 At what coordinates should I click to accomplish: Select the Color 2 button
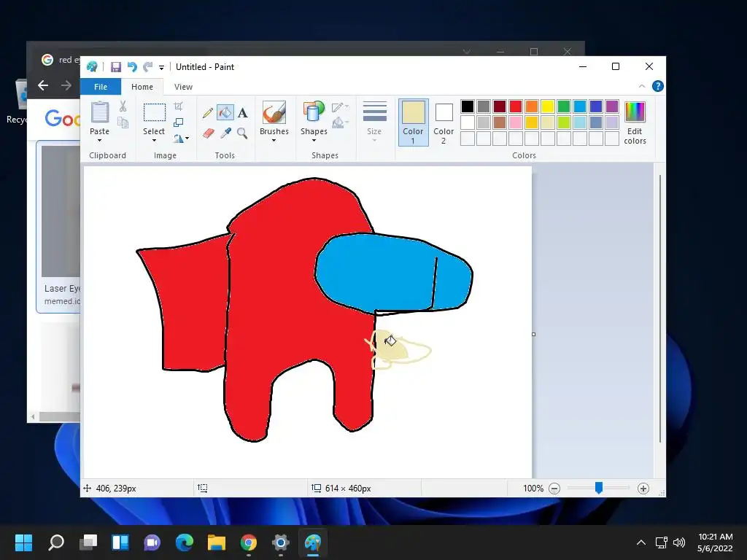(x=444, y=122)
